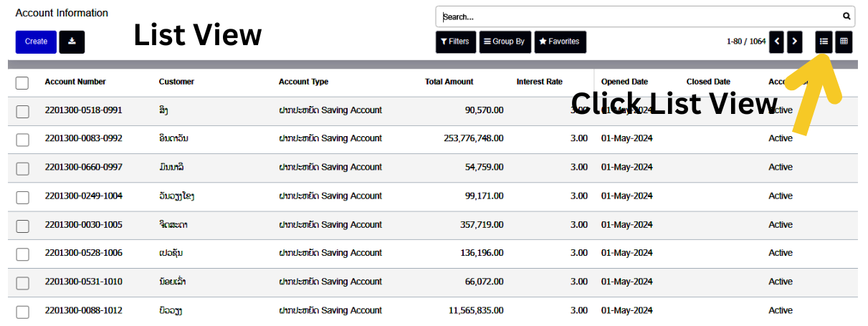Open account number 2201300-0518-0991
Viewport: 868px width, 326px height.
pos(83,110)
